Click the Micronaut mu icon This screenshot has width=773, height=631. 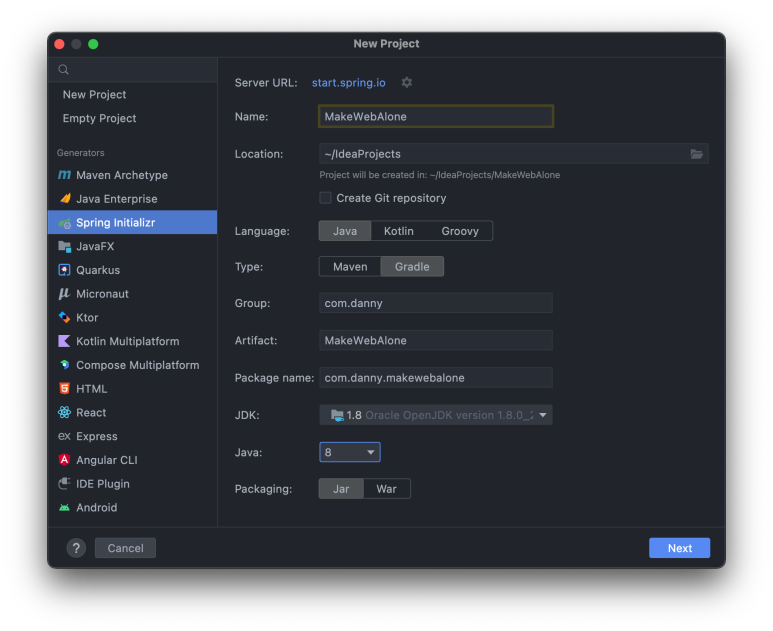click(65, 294)
